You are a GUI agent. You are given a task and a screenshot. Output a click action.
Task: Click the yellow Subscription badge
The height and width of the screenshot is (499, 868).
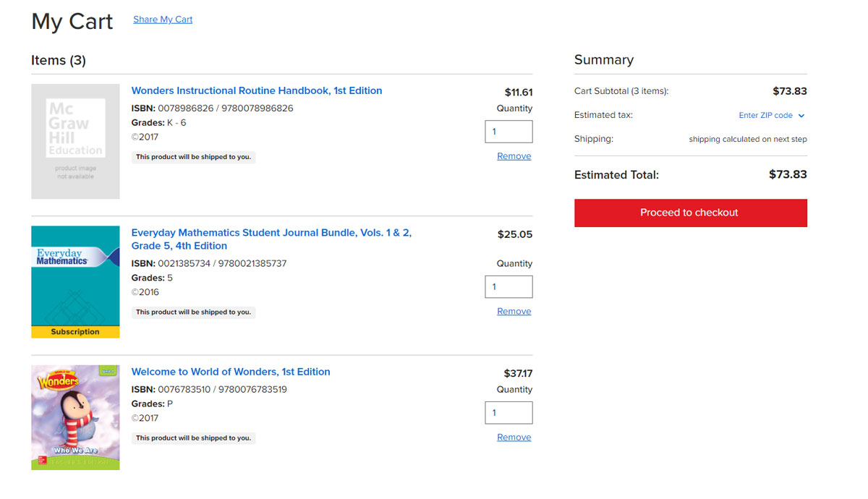pyautogui.click(x=75, y=331)
